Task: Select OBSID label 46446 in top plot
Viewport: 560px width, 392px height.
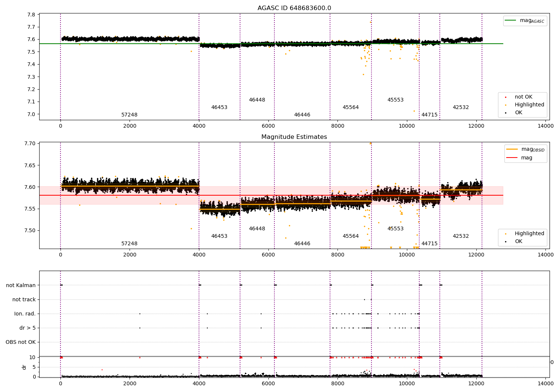Action: click(x=302, y=115)
